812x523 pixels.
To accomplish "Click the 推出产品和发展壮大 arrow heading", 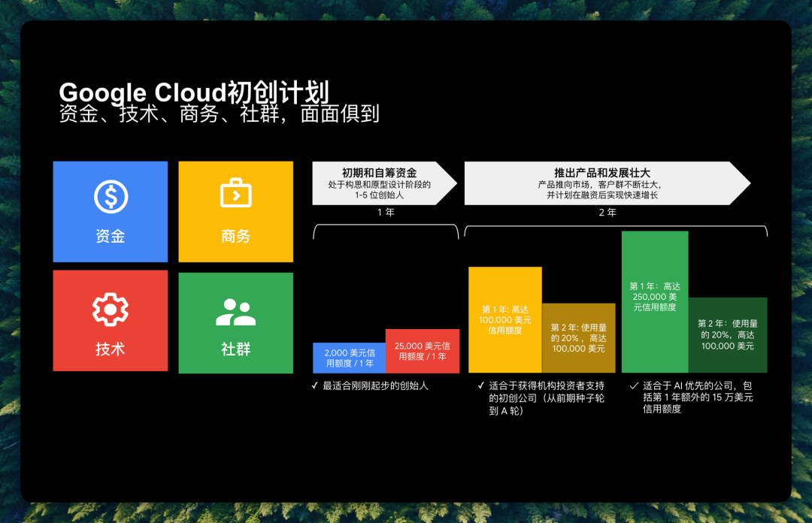I will [x=601, y=173].
